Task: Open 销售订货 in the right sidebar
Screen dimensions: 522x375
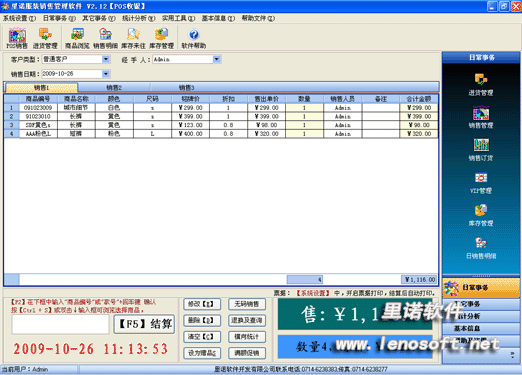Action: [x=481, y=150]
